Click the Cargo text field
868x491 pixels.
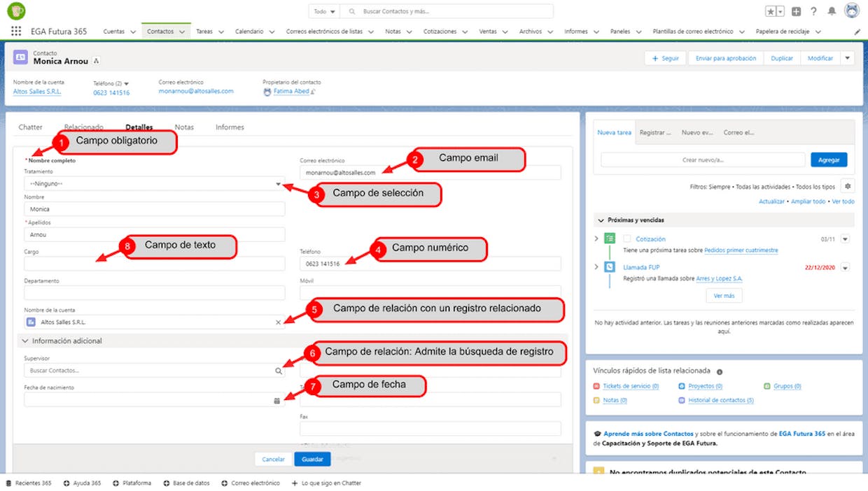(154, 264)
